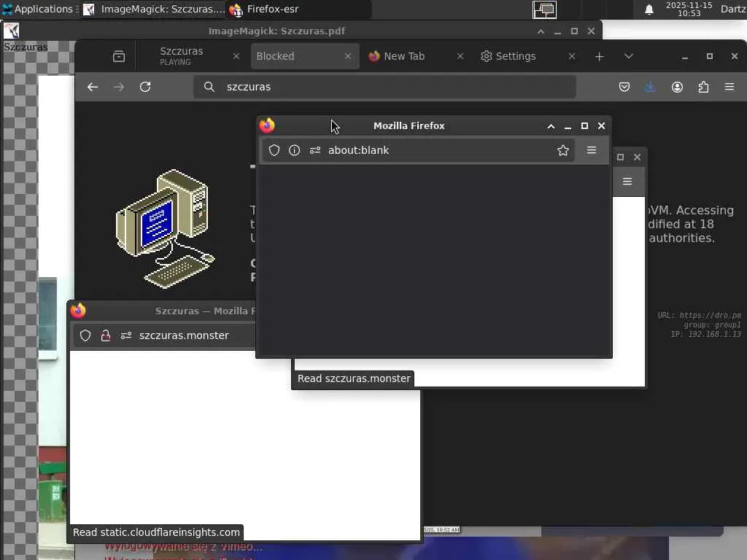This screenshot has height=560, width=747.
Task: Click the insecure padlock icon in szczuras.monster window
Action: click(106, 335)
